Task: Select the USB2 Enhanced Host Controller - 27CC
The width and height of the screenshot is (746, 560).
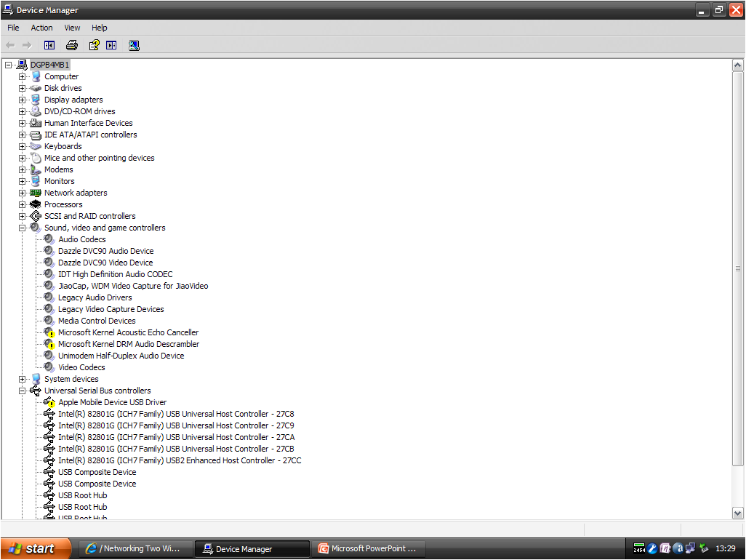Action: 180,460
